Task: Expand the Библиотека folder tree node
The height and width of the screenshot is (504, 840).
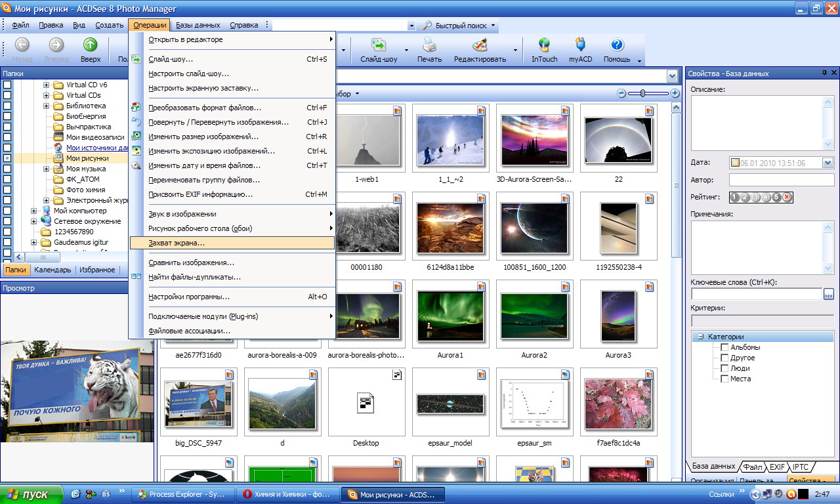Action: pyautogui.click(x=47, y=106)
